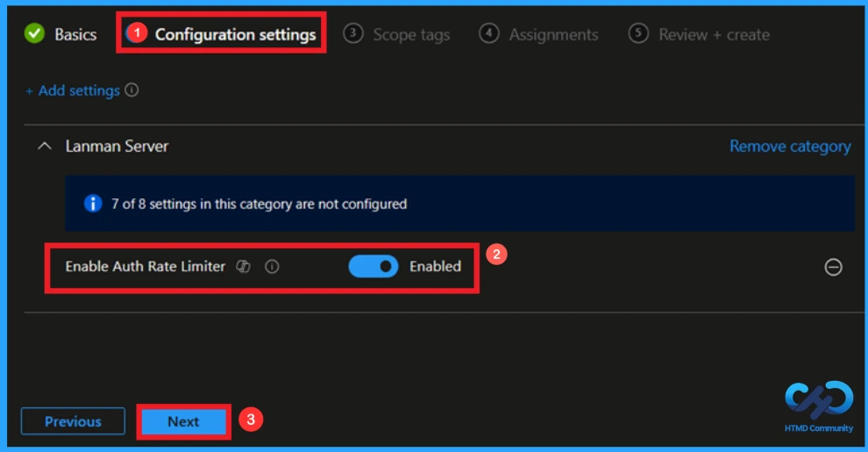Remove the Enable Auth Rate Limiter setting
The image size is (868, 452).
(833, 267)
